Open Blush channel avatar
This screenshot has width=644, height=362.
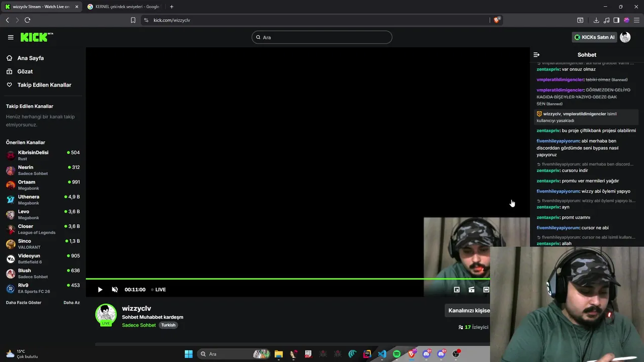11,274
